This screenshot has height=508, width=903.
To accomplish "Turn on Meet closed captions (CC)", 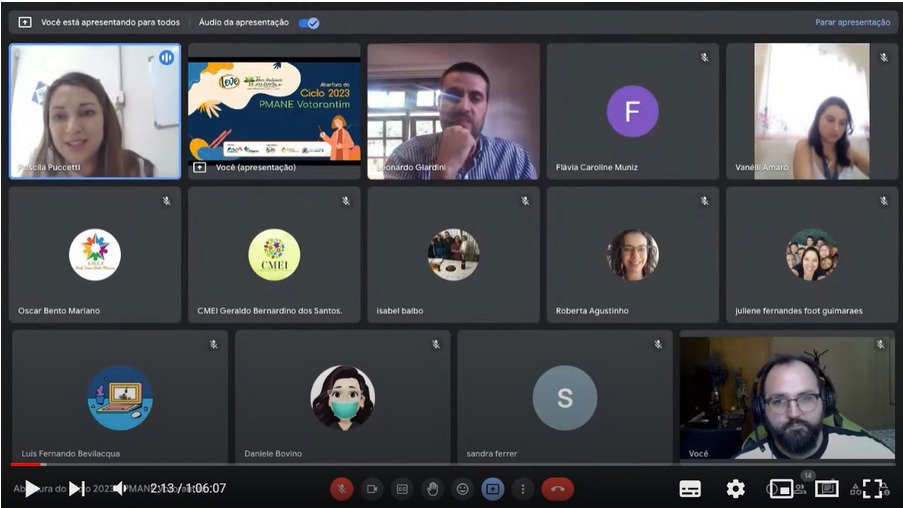I will tap(402, 489).
